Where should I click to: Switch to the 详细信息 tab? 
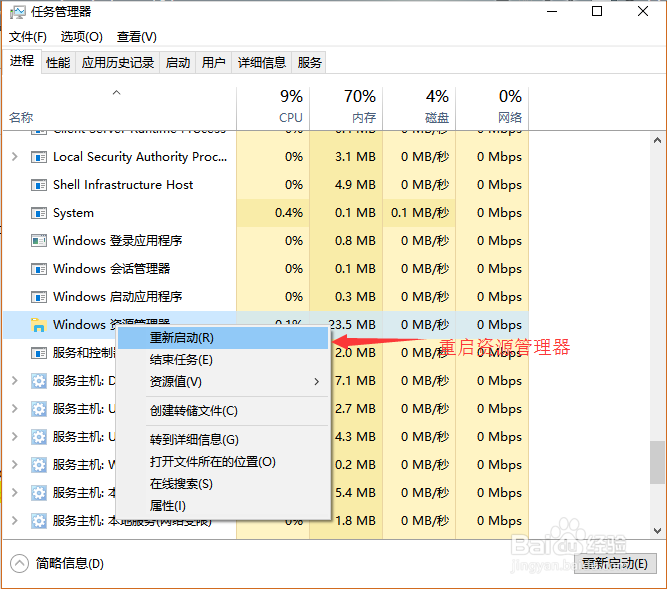(x=262, y=63)
